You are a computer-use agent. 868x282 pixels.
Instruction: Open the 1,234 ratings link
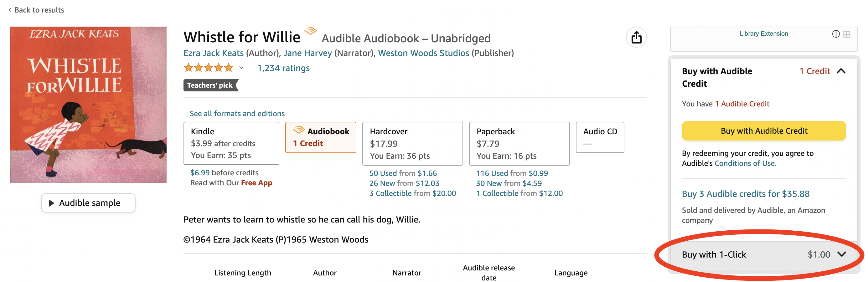pyautogui.click(x=283, y=68)
